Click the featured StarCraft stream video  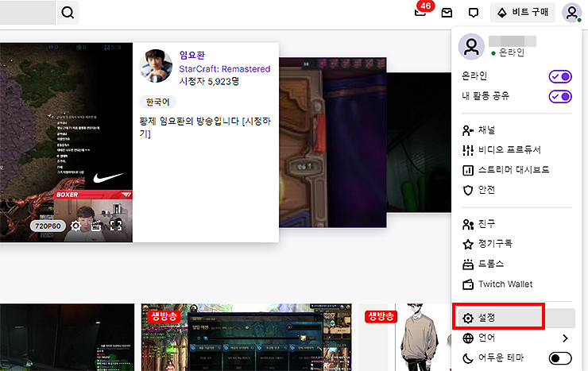pyautogui.click(x=66, y=142)
